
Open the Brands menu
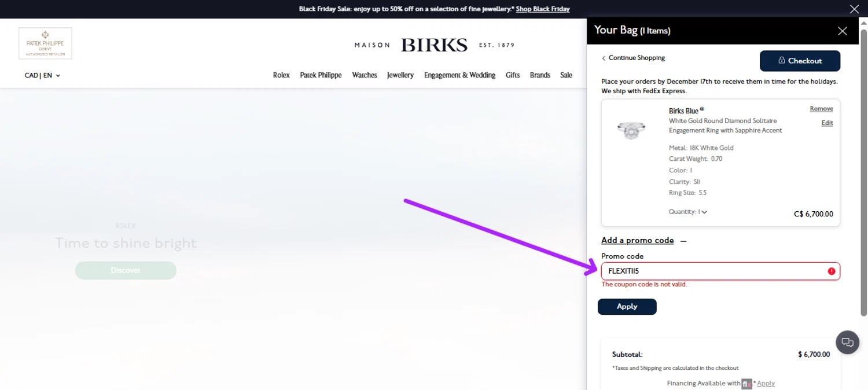540,75
